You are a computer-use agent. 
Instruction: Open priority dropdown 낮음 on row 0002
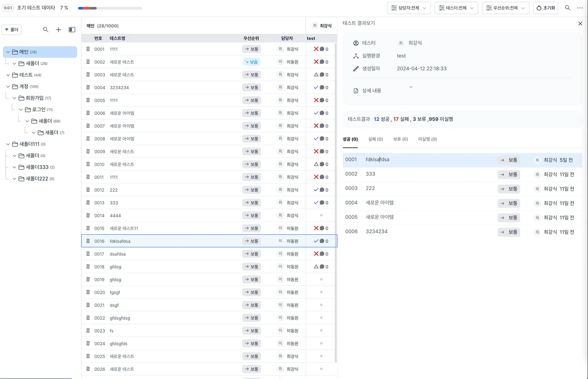pyautogui.click(x=251, y=62)
